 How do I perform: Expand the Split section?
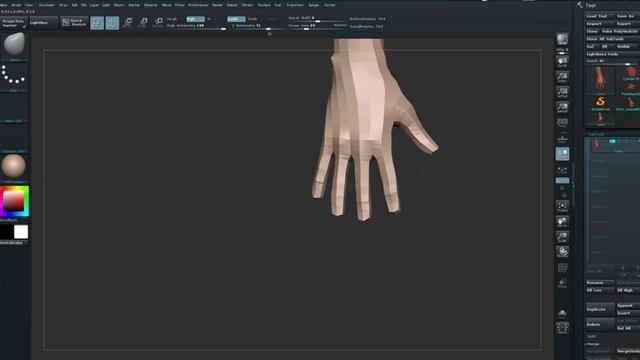[591, 336]
